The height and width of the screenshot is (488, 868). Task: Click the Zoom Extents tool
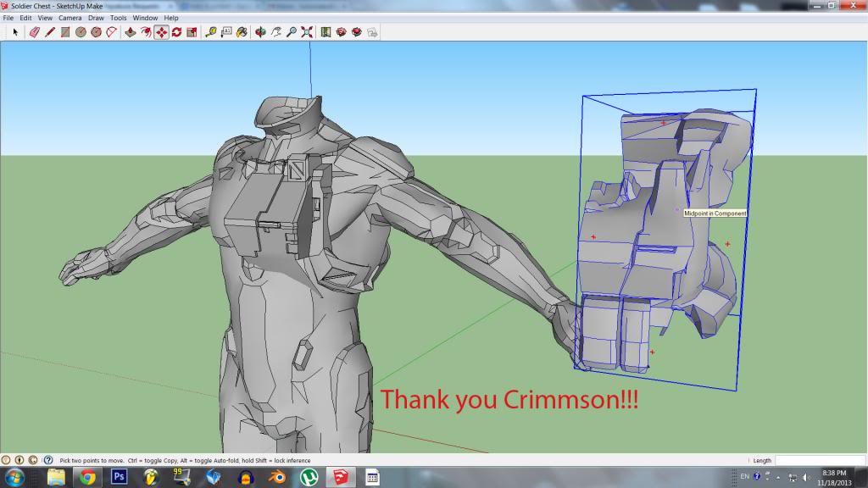tap(307, 32)
